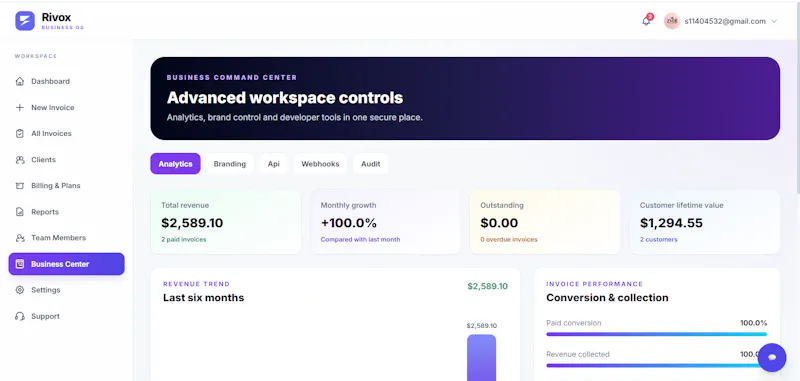Open New Invoice from the sidebar
This screenshot has width=800, height=381.
[x=66, y=108]
